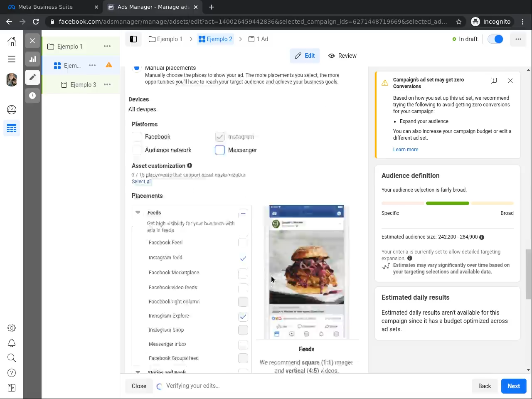Viewport: 532px width, 399px height.
Task: Check the Messenger platform checkbox
Action: pos(220,150)
